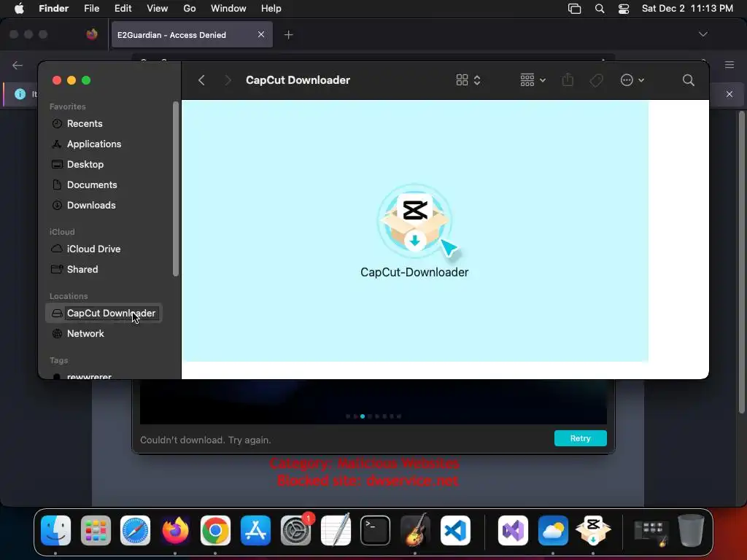747x560 pixels.
Task: Click the Tag icon in Finder toolbar
Action: coord(596,80)
